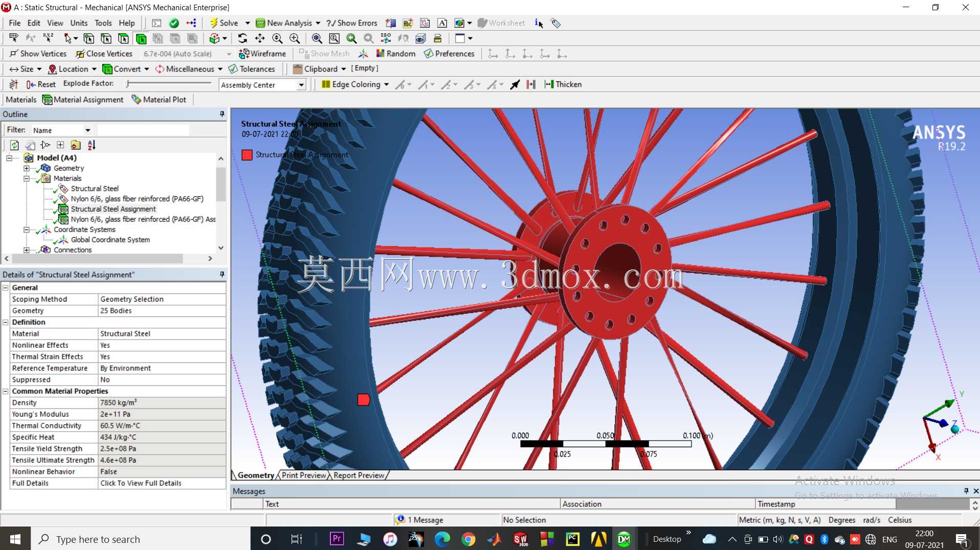Screen dimensions: 980x550
Task: Open the Preferences button
Action: coord(449,54)
